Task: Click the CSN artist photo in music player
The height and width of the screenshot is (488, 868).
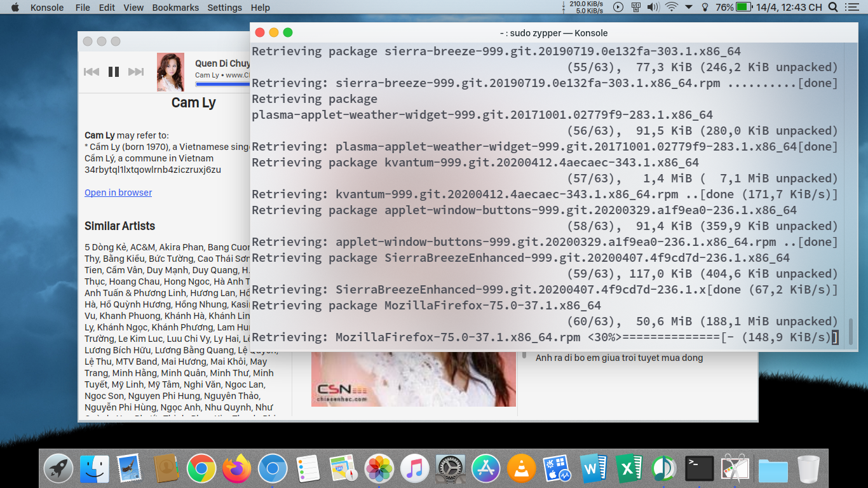Action: 414,379
